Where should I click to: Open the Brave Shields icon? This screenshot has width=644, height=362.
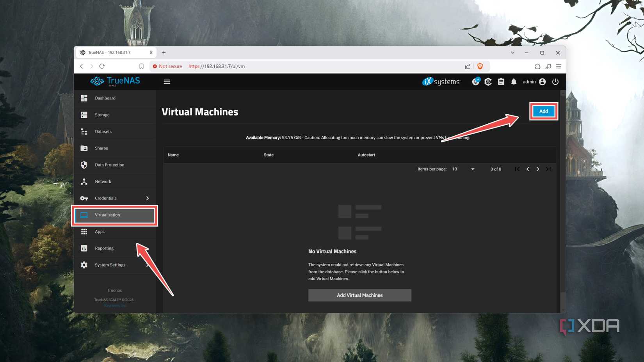480,66
